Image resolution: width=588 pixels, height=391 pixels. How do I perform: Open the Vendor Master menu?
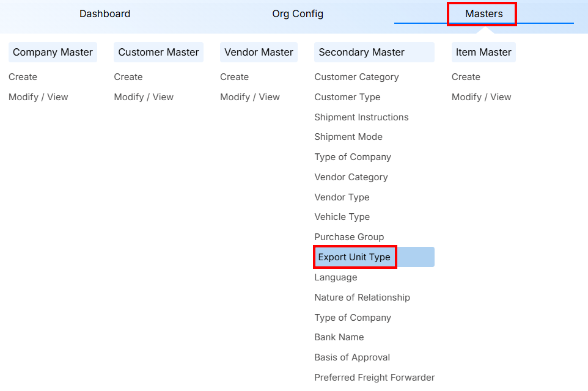coord(259,52)
